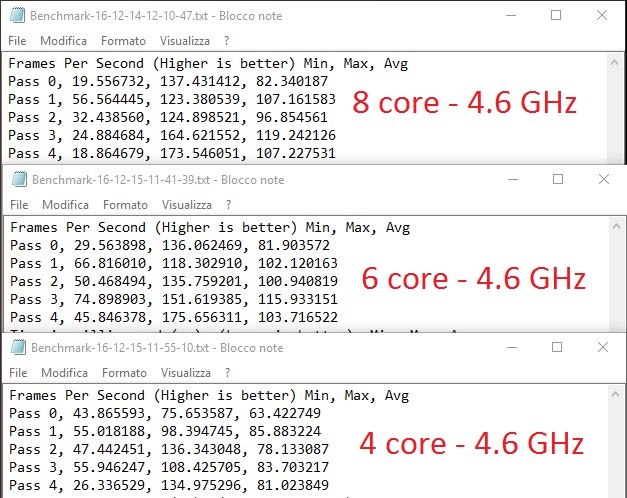Maximize the Benchmark-16-12-15-11-41-39.txt window
The image size is (627, 498).
558,179
